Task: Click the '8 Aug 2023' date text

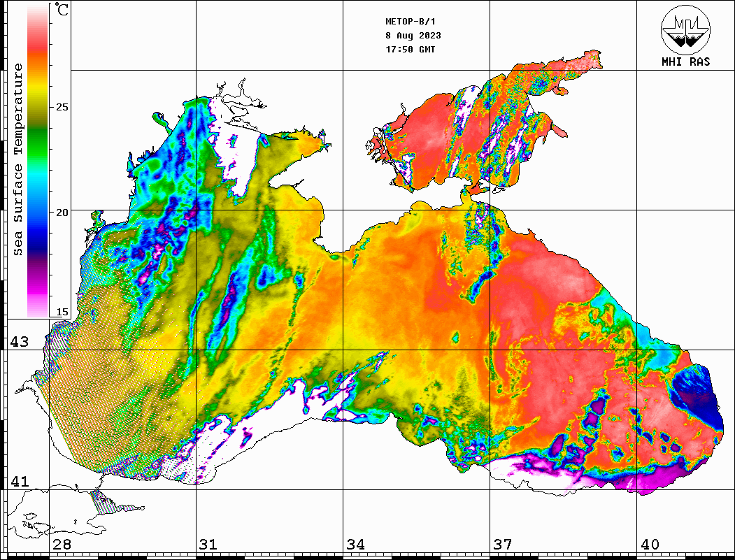Action: 413,36
